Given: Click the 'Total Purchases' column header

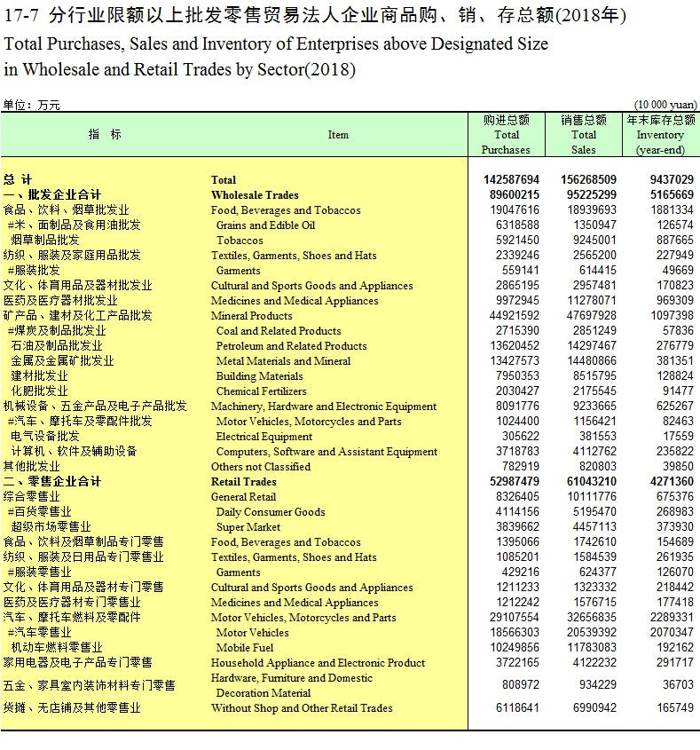Looking at the screenshot, I should click(x=507, y=135).
